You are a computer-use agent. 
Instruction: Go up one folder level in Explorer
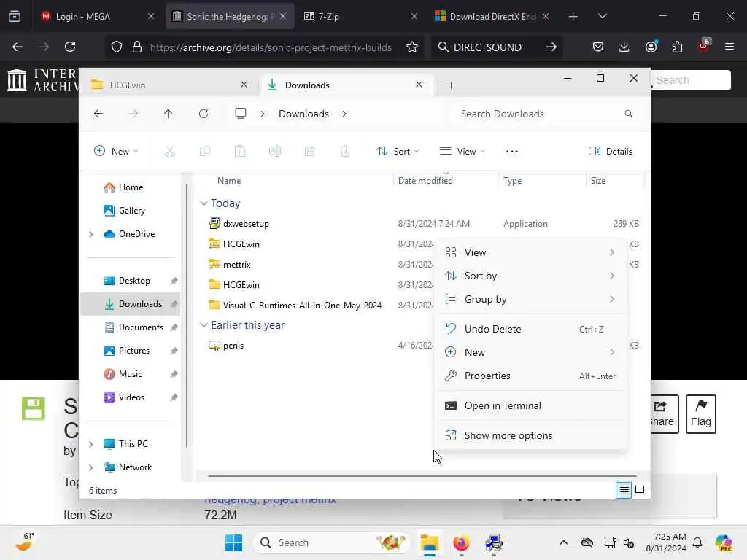[169, 114]
